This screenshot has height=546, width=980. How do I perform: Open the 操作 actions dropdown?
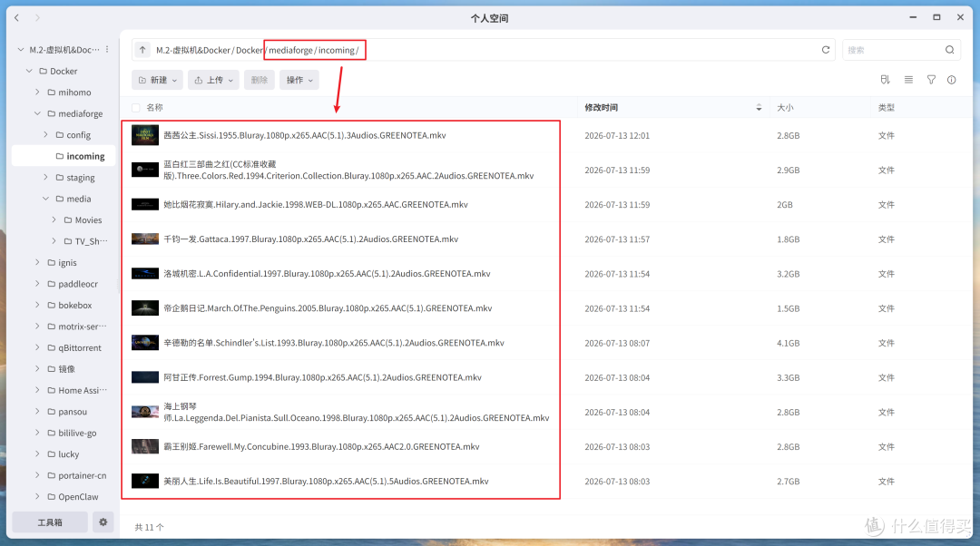pyautogui.click(x=299, y=80)
